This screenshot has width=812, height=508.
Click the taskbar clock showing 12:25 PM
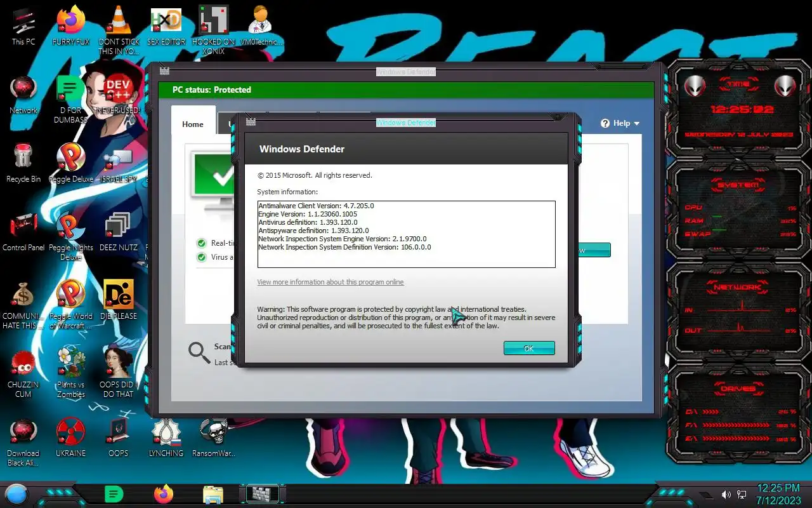778,493
